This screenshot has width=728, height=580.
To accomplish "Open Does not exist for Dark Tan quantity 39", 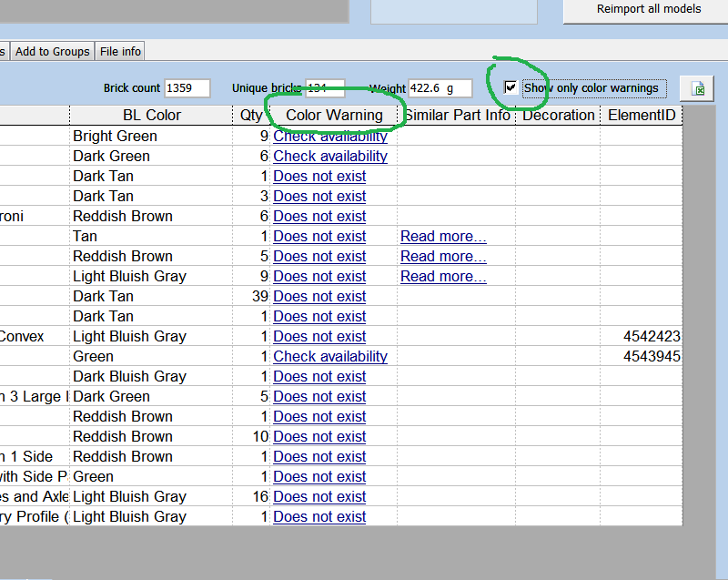I will [x=319, y=296].
